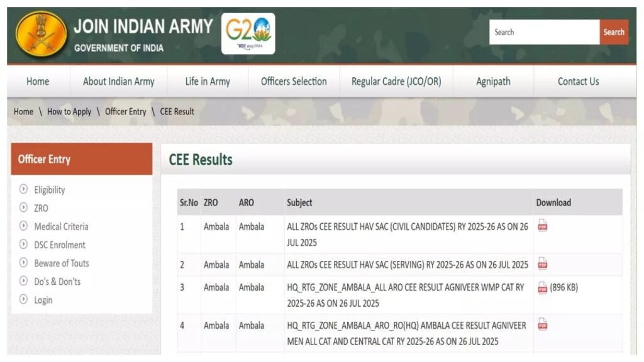Open the Officers Selection menu
The image size is (644, 362).
pyautogui.click(x=293, y=81)
